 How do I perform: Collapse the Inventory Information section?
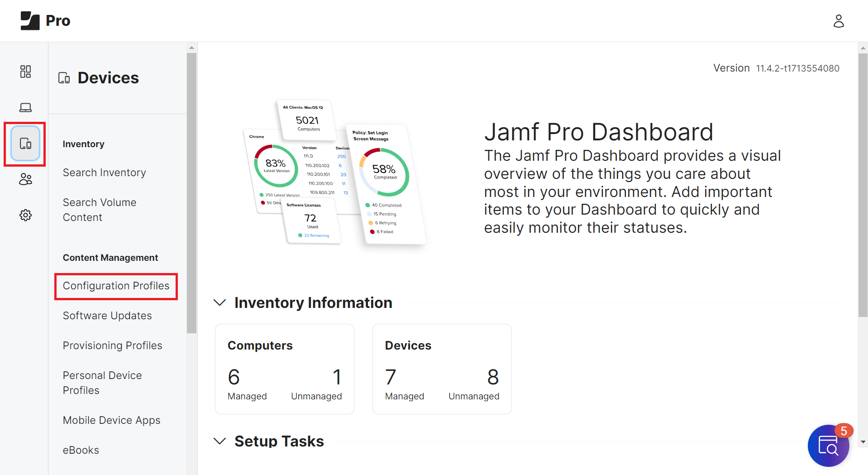(x=220, y=302)
